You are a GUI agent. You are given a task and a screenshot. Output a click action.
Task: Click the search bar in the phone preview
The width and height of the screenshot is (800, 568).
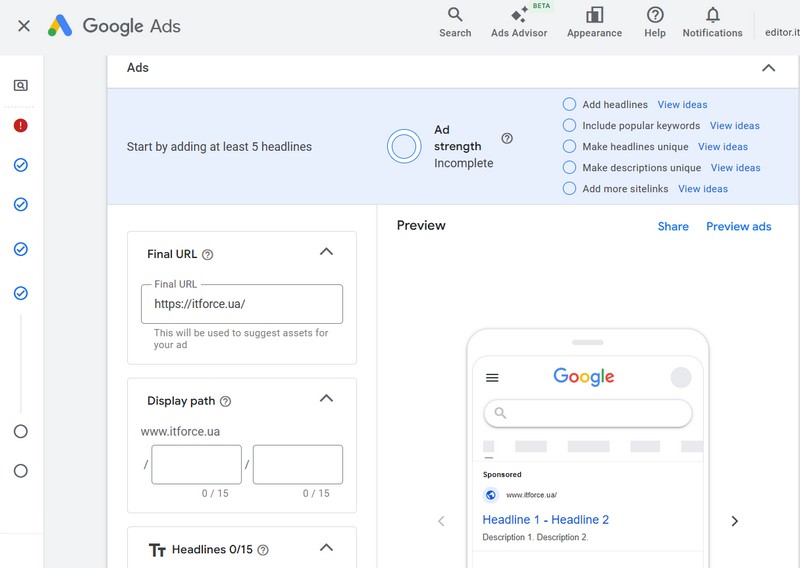[588, 413]
